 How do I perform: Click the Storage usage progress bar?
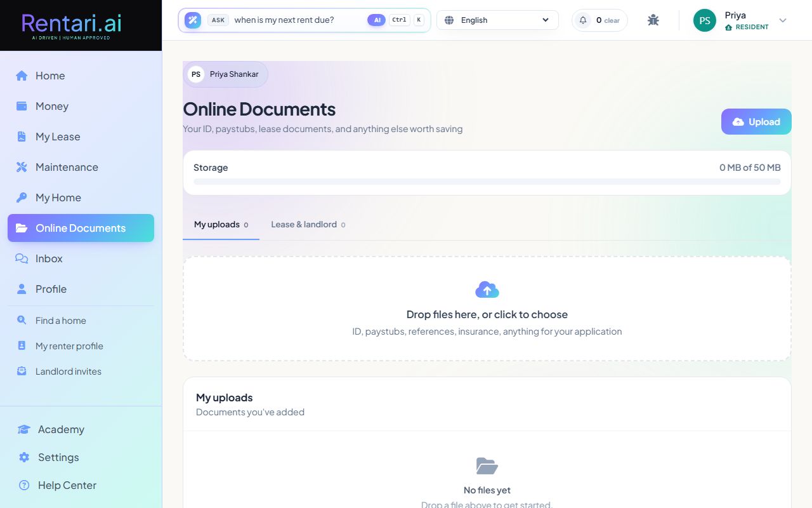coord(487,182)
